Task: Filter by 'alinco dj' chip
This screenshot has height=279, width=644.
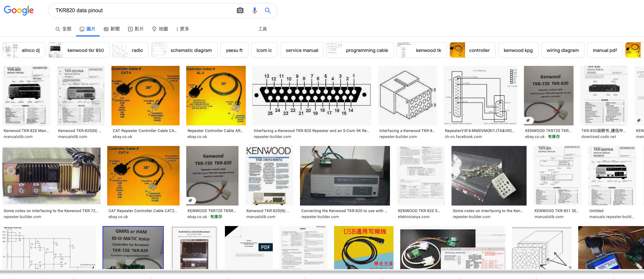Action: (24, 50)
